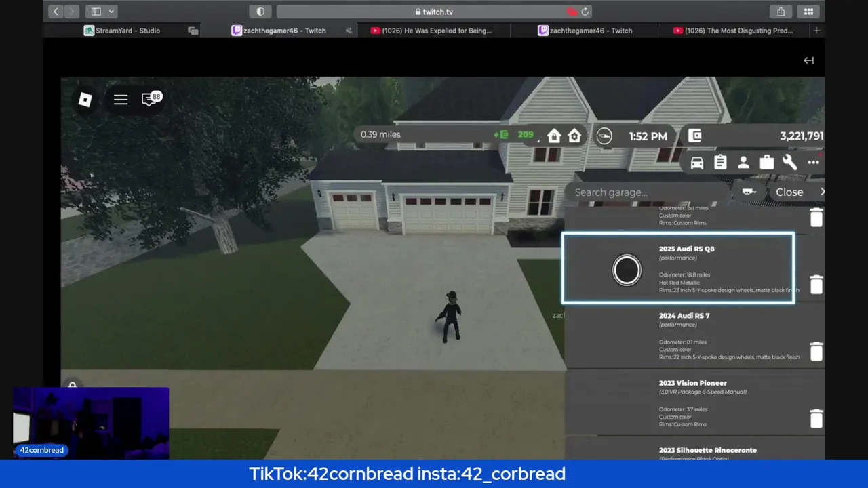Open the three-dots more options icon
The width and height of the screenshot is (868, 488).
(813, 163)
